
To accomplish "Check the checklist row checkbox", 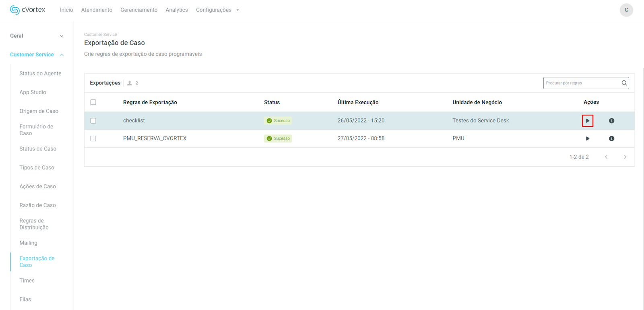I will (93, 121).
